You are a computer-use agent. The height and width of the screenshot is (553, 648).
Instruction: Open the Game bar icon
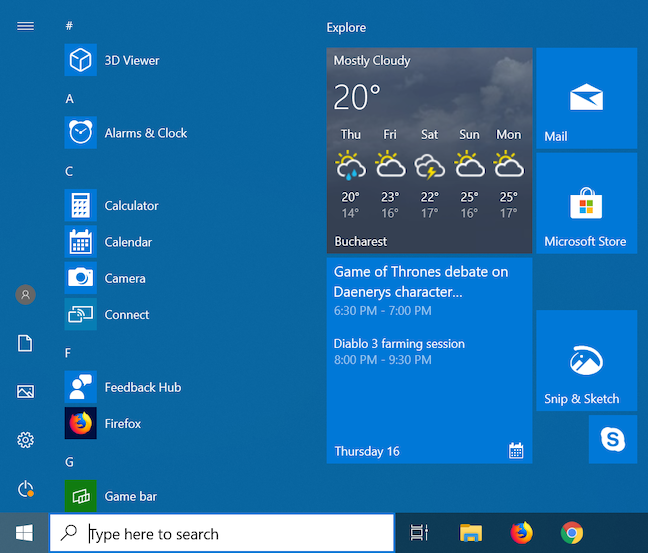tap(81, 496)
